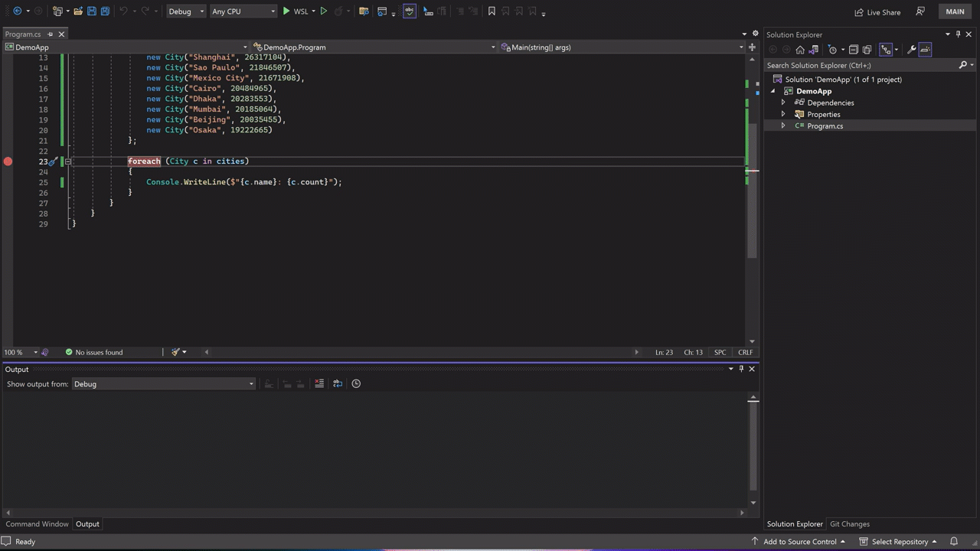Toggle the breakpoint on line 23
The width and height of the screenshot is (980, 551).
point(8,161)
